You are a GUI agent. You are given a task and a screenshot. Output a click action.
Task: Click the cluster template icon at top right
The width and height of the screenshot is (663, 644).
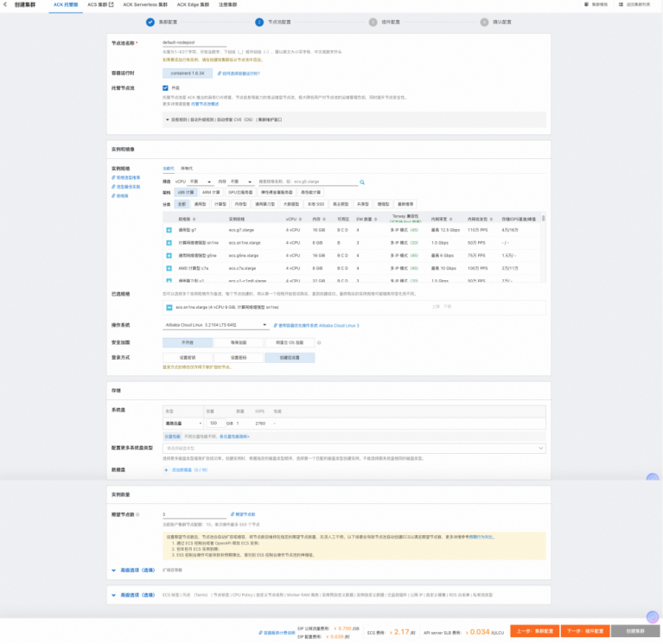pyautogui.click(x=586, y=4)
